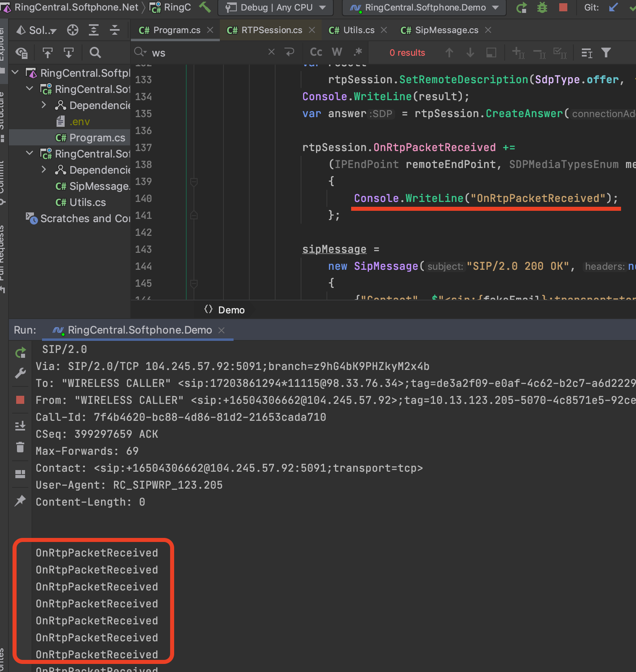
Task: Open the Sol.. view selector dropdown
Action: pos(36,30)
